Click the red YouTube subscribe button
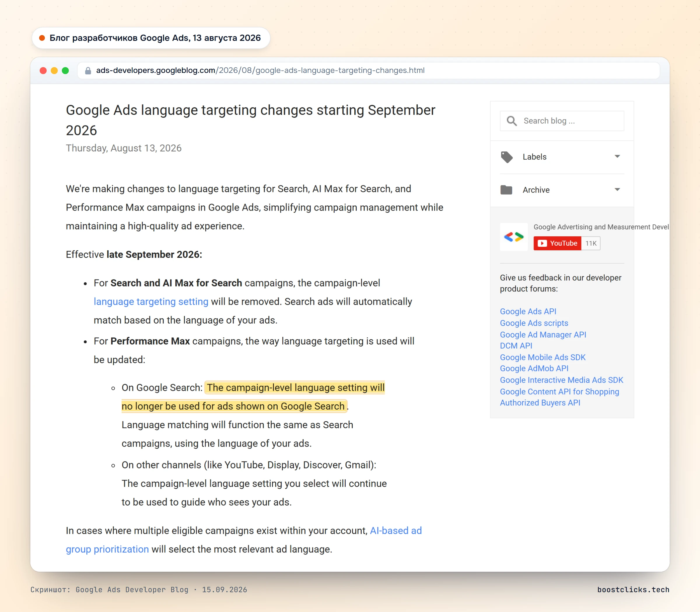The height and width of the screenshot is (612, 700). [x=557, y=244]
